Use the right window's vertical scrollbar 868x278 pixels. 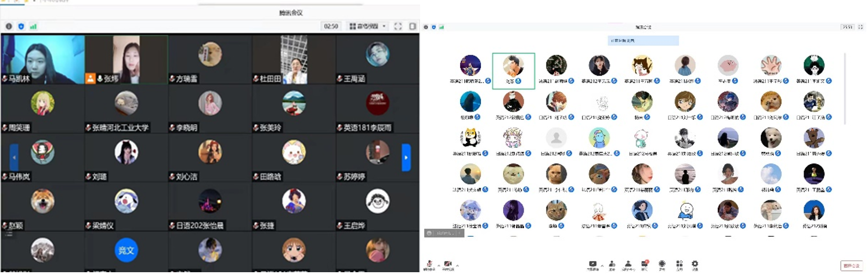coord(845,88)
